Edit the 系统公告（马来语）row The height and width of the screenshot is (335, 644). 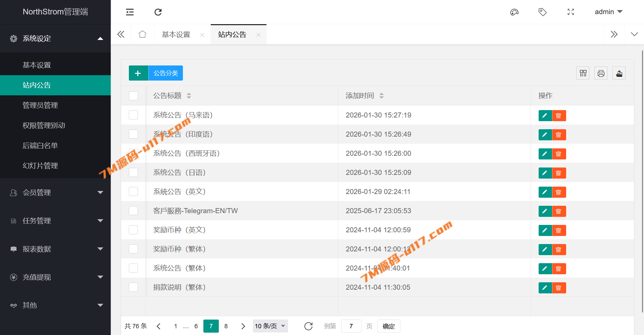pyautogui.click(x=545, y=115)
